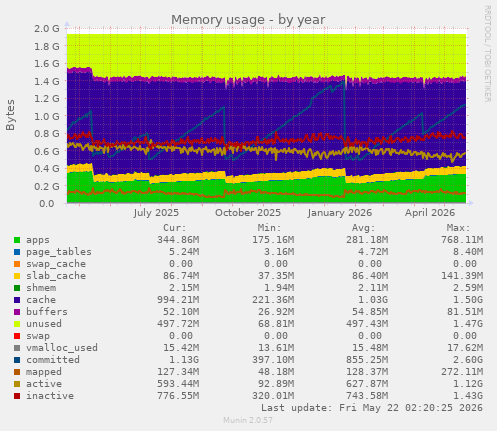The image size is (497, 431).
Task: Click inactive max value 1.43G
Action: point(468,396)
